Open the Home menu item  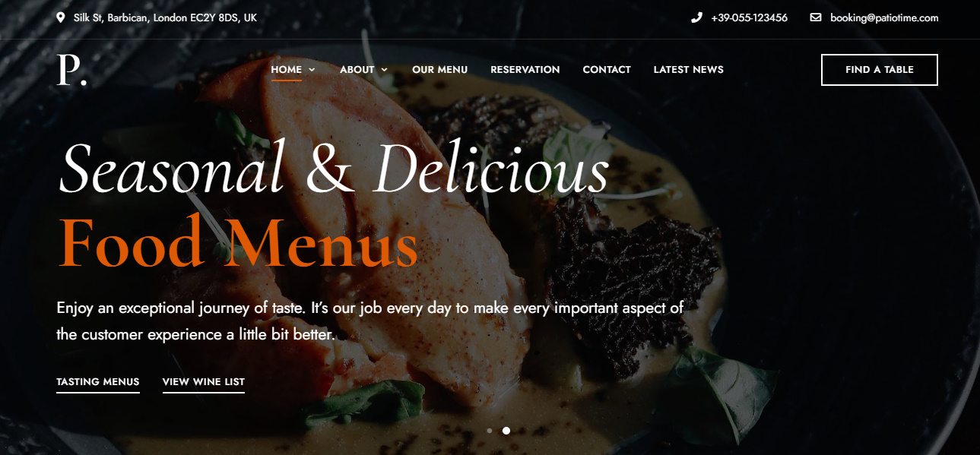(x=287, y=70)
